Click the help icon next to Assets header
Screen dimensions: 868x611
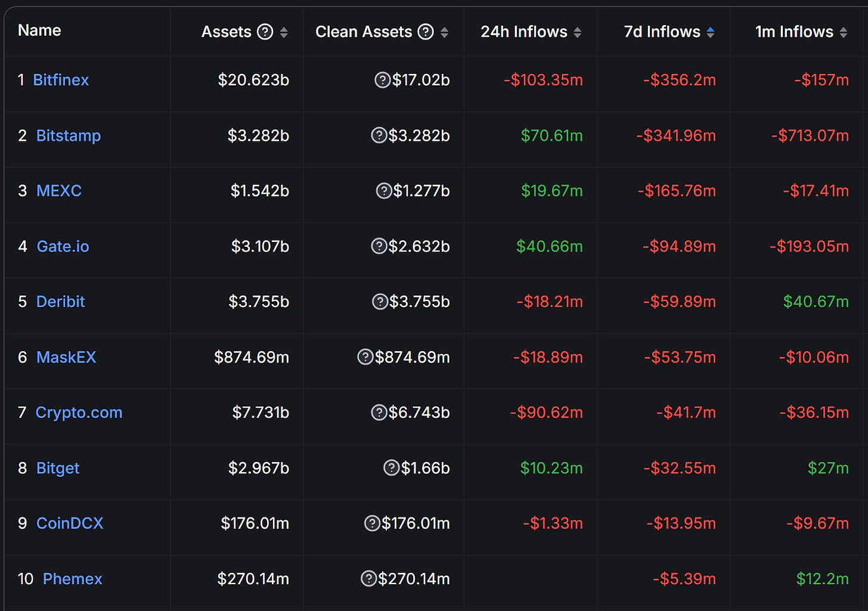click(265, 32)
